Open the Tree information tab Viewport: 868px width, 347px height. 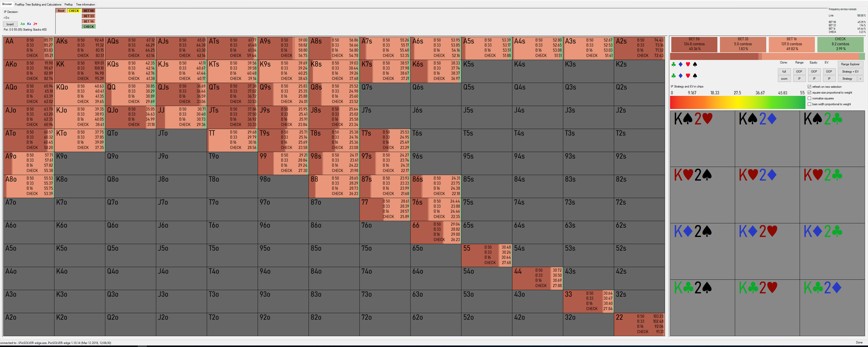[85, 4]
